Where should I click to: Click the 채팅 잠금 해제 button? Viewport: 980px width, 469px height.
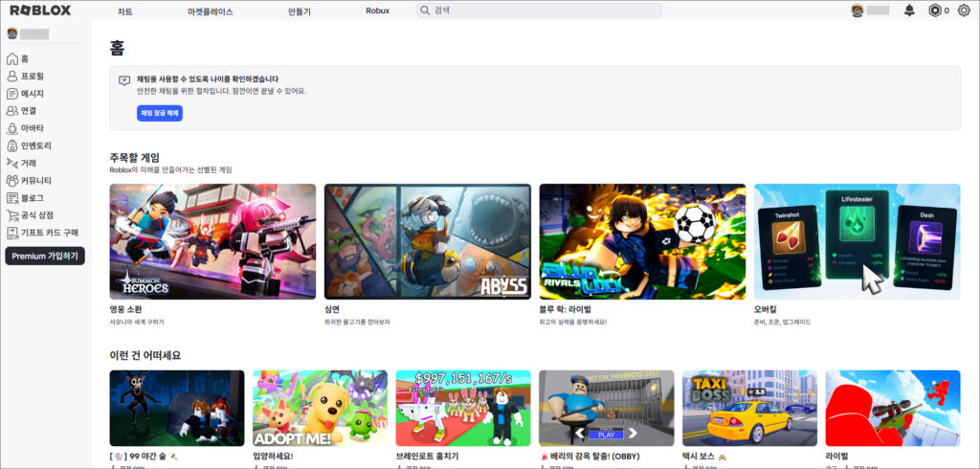click(159, 113)
